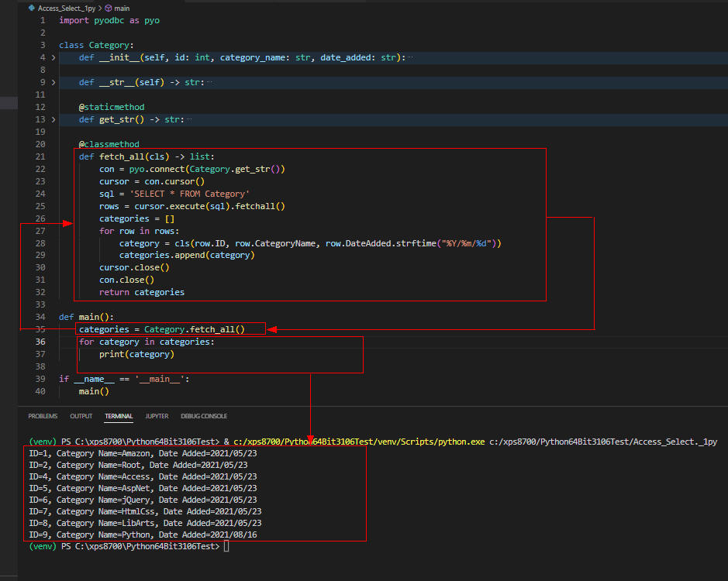
Task: Click the 'def main():' line
Action: (x=86, y=317)
